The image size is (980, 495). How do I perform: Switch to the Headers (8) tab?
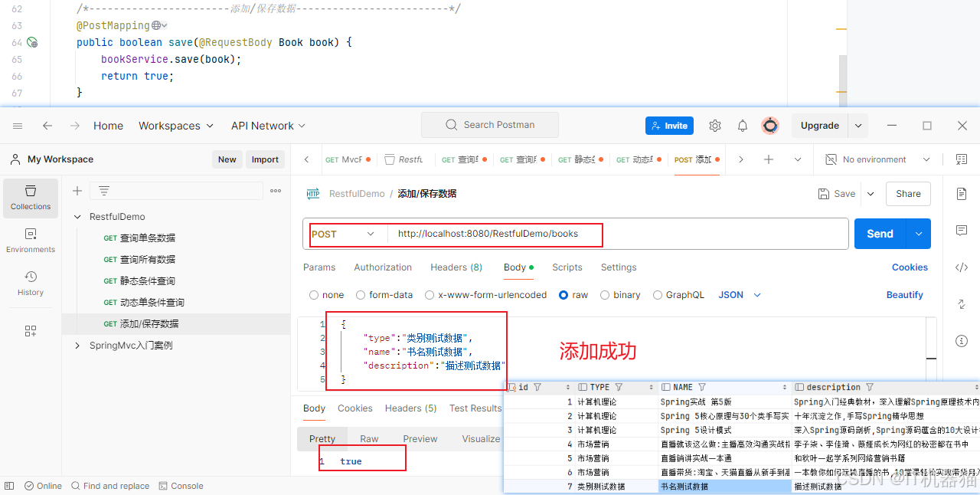pos(456,267)
